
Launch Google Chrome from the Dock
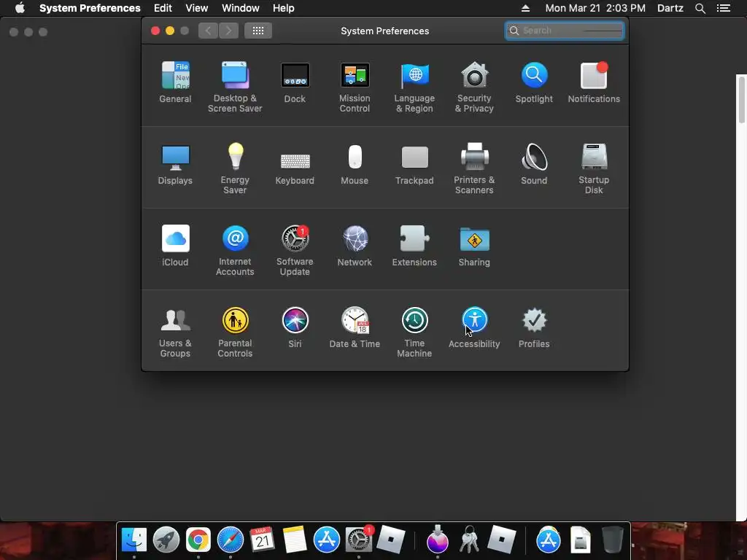point(198,540)
